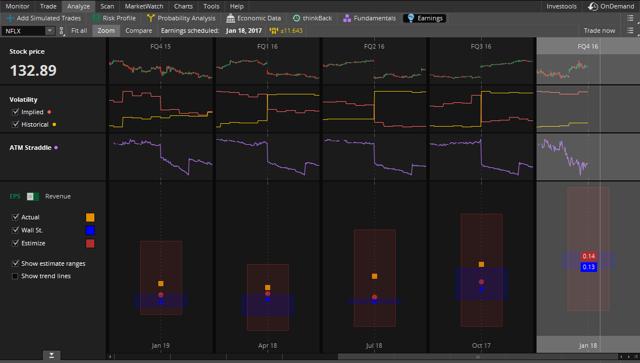The height and width of the screenshot is (363, 640).
Task: Select the Earnings lightbulb icon
Action: click(x=411, y=18)
